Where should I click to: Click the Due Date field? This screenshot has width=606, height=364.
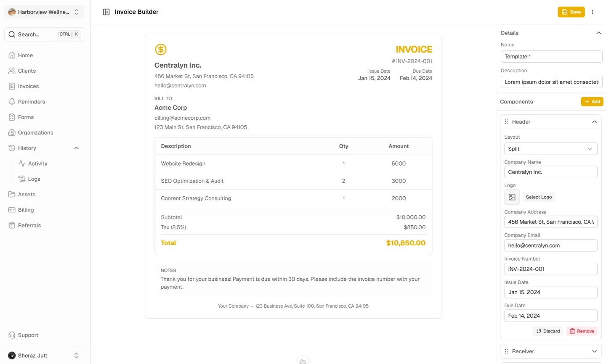[x=551, y=316]
